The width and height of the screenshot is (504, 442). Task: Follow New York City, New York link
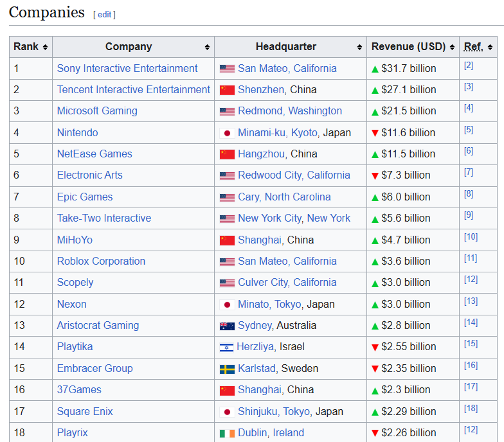pos(294,218)
